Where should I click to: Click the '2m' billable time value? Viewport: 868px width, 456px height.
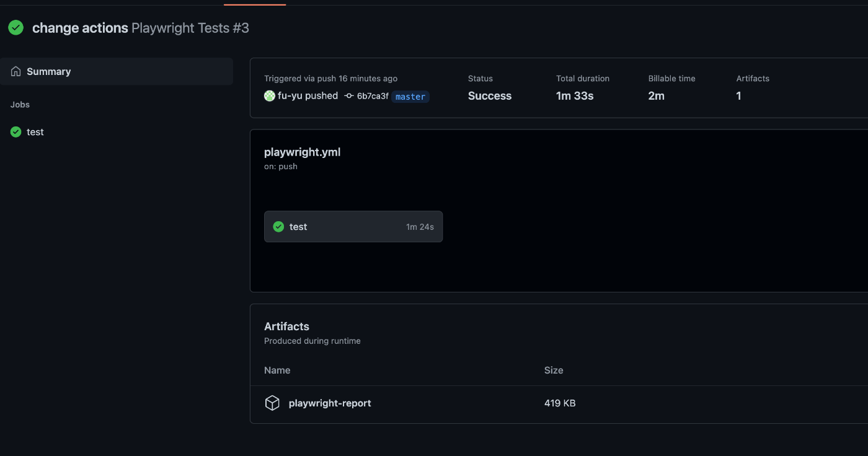click(657, 96)
